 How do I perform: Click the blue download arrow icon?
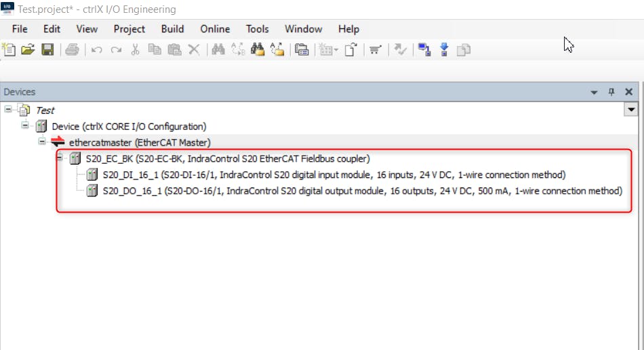[x=444, y=50]
